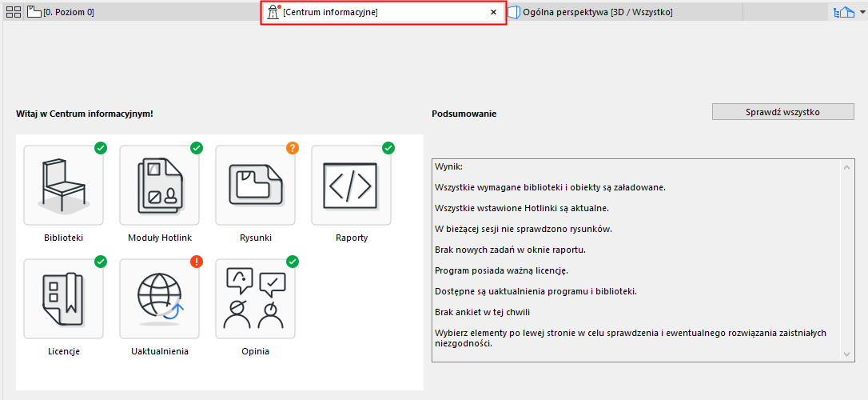Click the tab overview grid icon
The image size is (868, 400).
[x=14, y=12]
